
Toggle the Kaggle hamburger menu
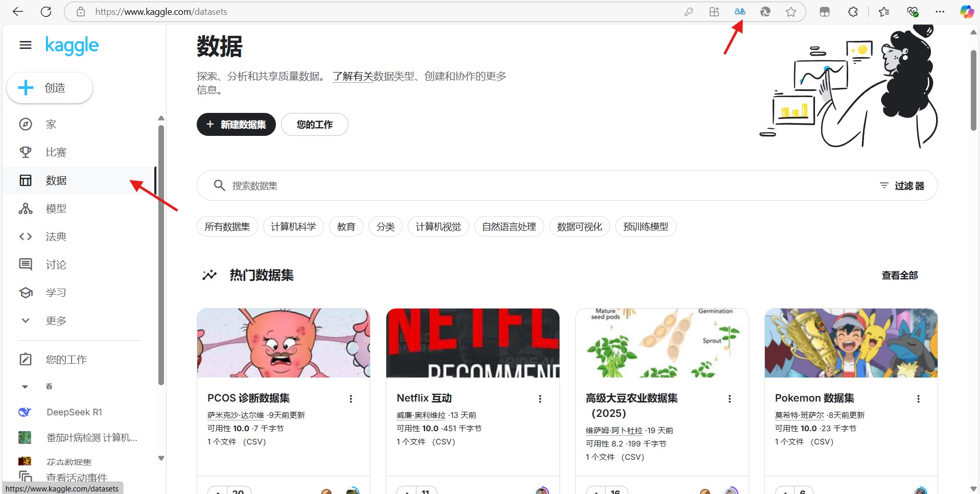(x=26, y=45)
